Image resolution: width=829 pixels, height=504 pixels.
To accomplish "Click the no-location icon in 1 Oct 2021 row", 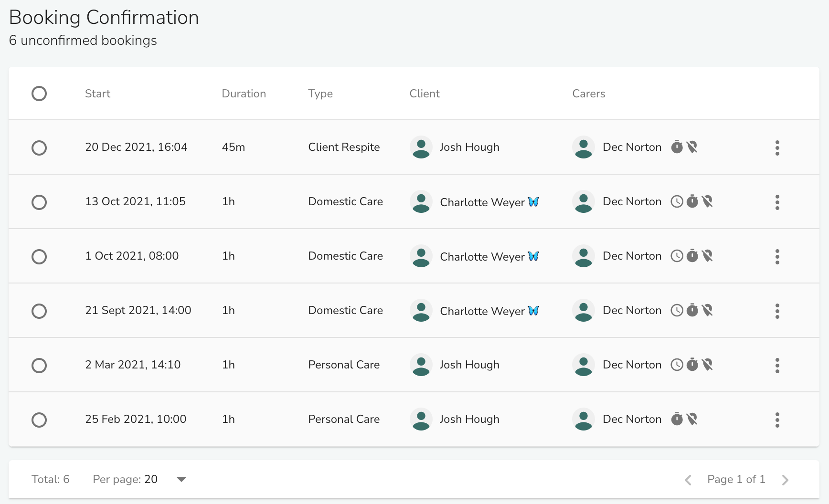I will 707,256.
